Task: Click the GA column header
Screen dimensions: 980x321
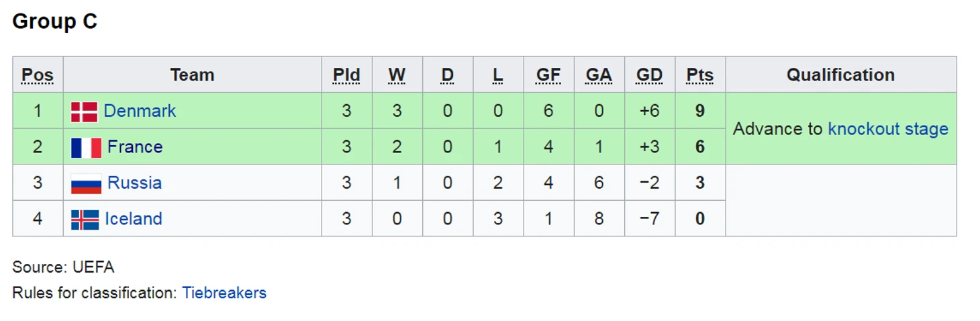Action: click(x=599, y=75)
